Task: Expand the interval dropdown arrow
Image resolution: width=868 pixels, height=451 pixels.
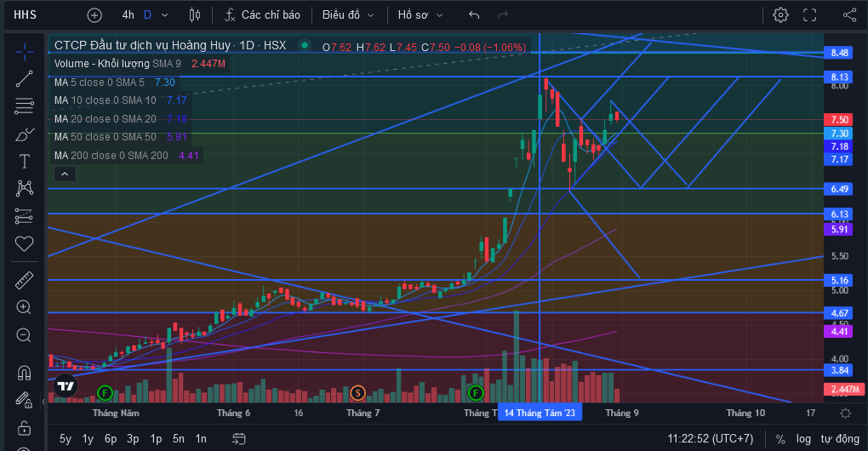Action: pyautogui.click(x=164, y=15)
